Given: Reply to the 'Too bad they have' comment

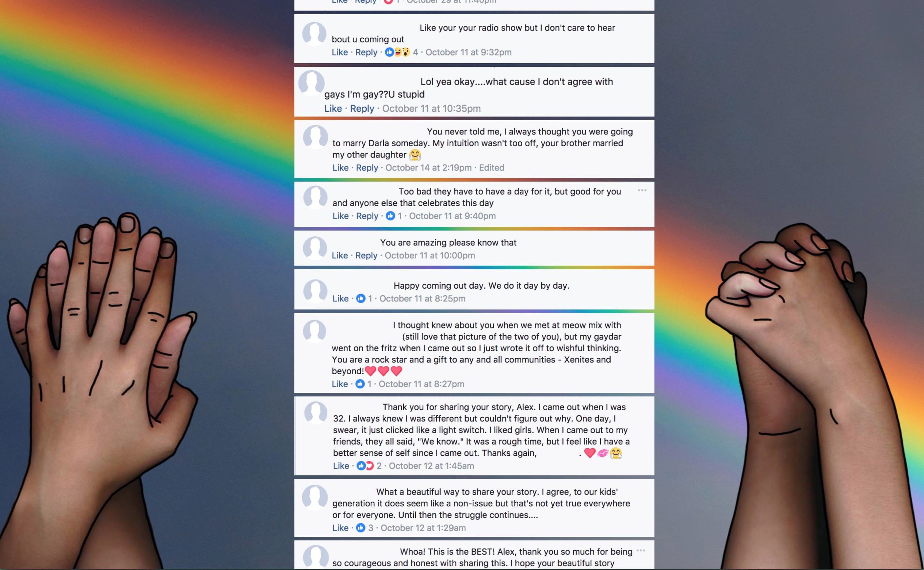Looking at the screenshot, I should point(367,216).
